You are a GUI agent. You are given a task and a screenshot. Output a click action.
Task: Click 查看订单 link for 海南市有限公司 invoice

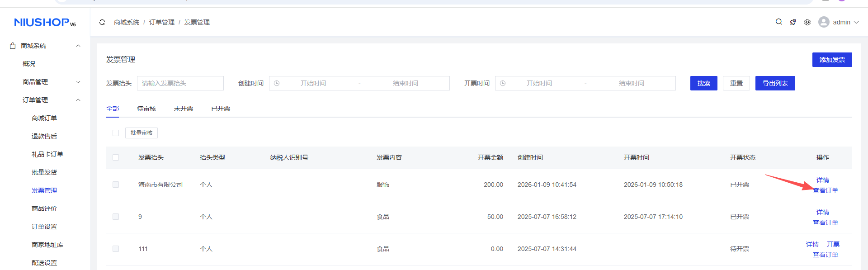[x=826, y=190]
